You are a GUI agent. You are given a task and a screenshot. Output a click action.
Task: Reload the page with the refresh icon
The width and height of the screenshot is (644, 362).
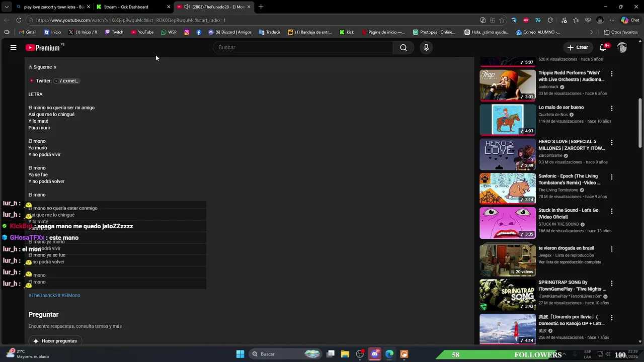[19, 20]
